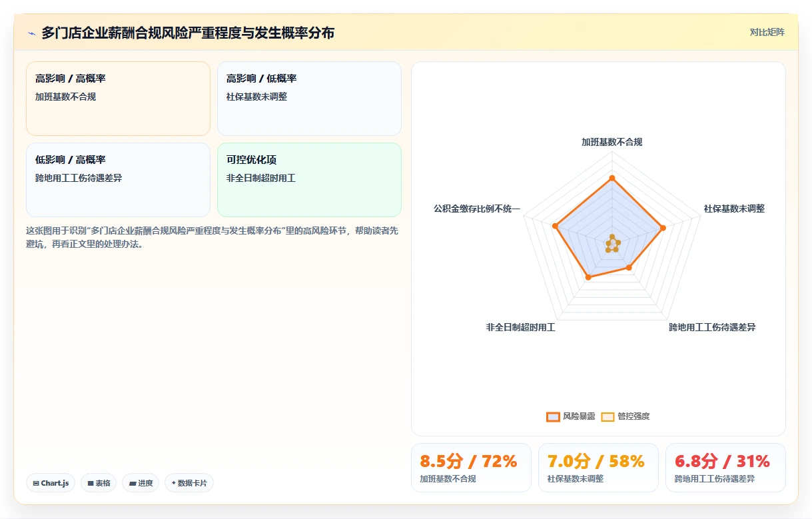Screen dimensions: 812x519
Task: Toggle the 风险暴露 legend swatch
Action: (x=553, y=416)
